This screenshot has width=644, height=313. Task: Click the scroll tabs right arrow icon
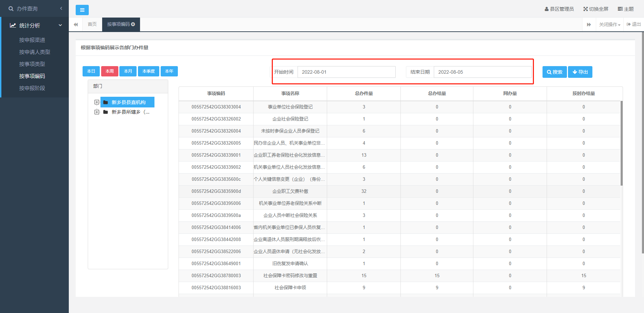coord(589,24)
